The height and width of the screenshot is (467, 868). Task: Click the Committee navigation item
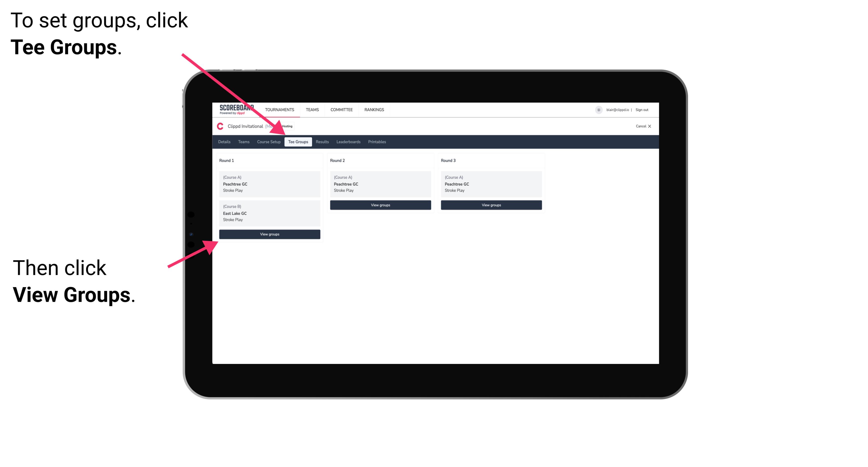point(340,109)
